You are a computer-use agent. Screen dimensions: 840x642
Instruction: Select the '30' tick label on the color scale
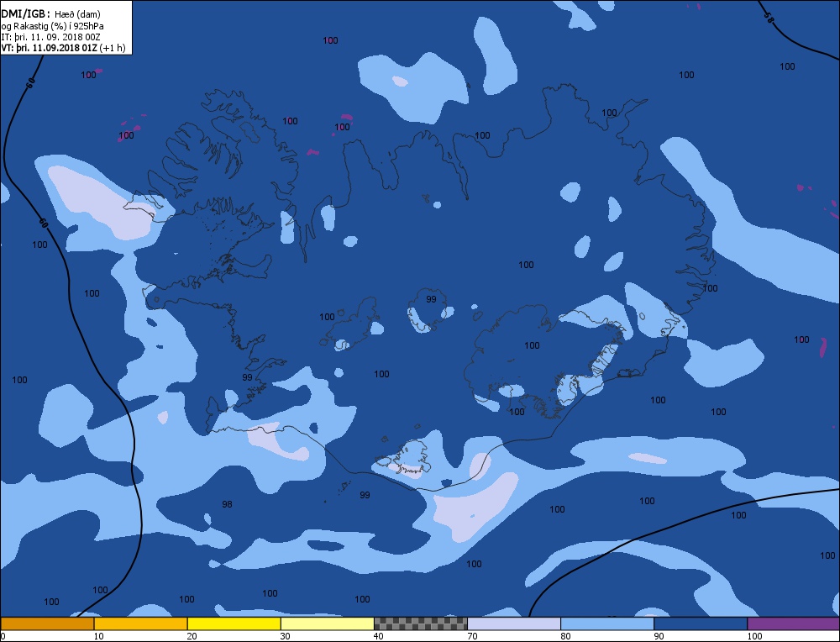click(x=285, y=636)
